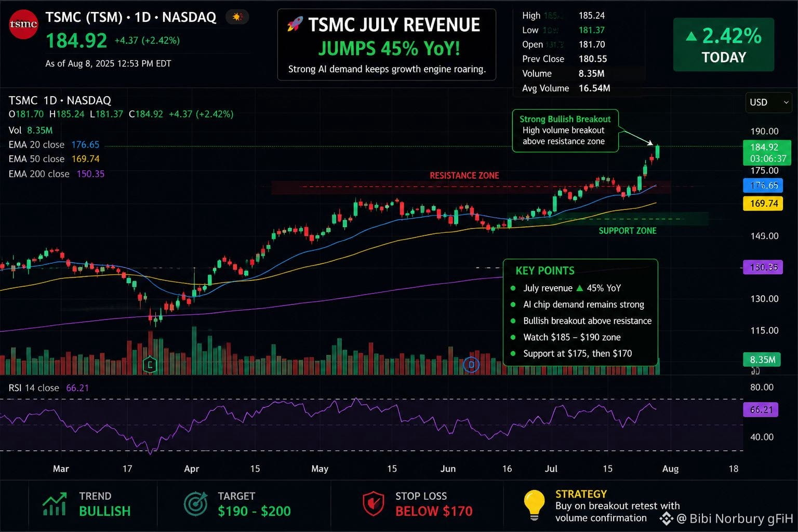Click the green 8.35M volume tag on the axis
Screen dimensions: 798x532
(x=762, y=360)
